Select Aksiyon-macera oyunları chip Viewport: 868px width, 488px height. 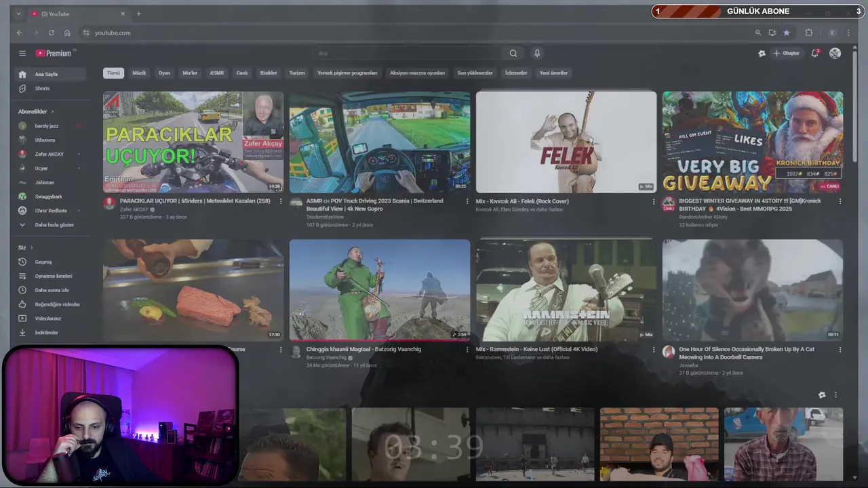point(417,73)
